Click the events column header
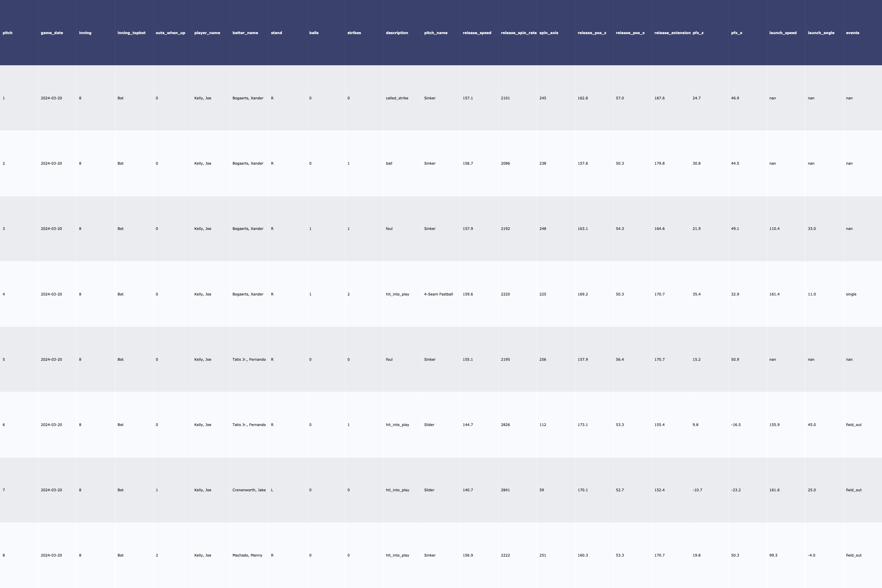882x588 pixels. coord(852,33)
